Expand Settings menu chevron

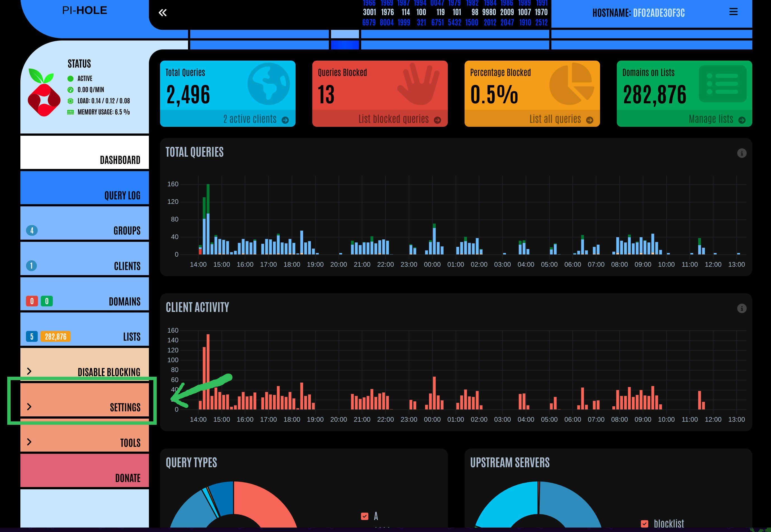29,407
